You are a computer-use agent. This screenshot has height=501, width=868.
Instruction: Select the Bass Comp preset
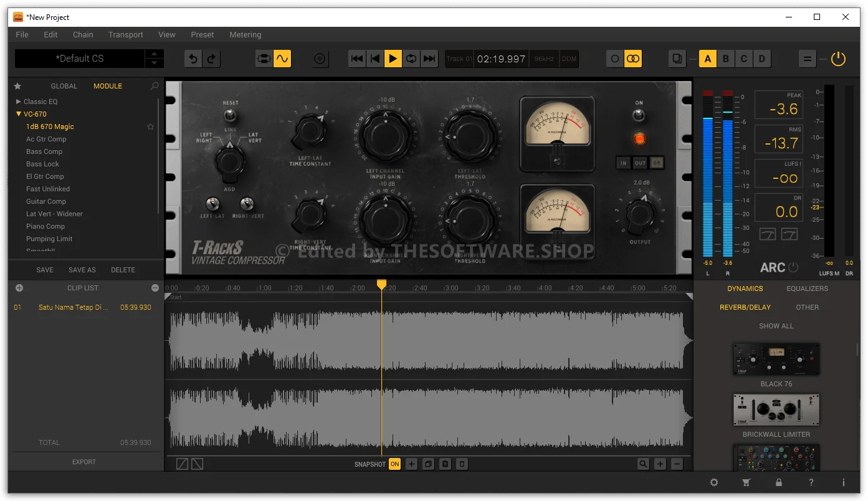click(x=44, y=151)
